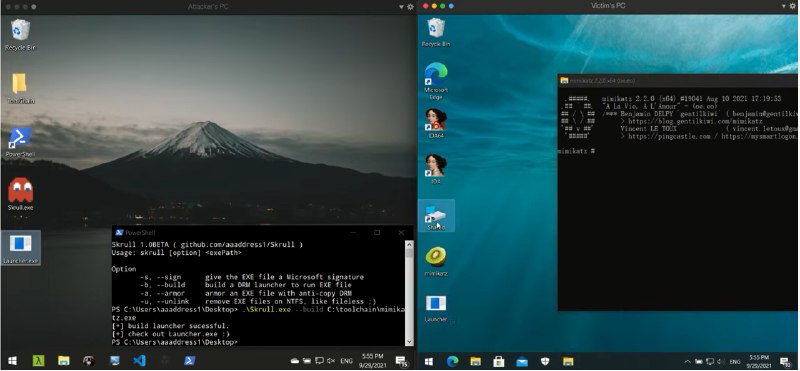Open dropdown arrow in Attacker's PC title bar
800x371 pixels.
tap(401, 7)
